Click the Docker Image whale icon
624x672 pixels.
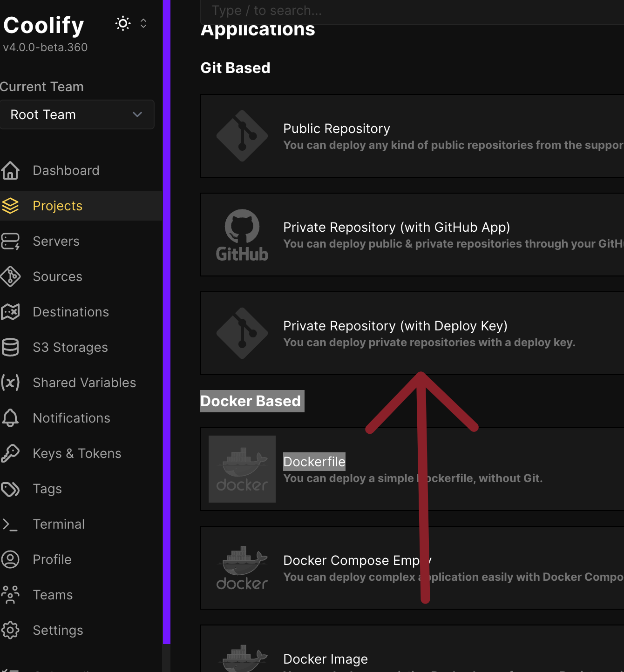pyautogui.click(x=242, y=658)
